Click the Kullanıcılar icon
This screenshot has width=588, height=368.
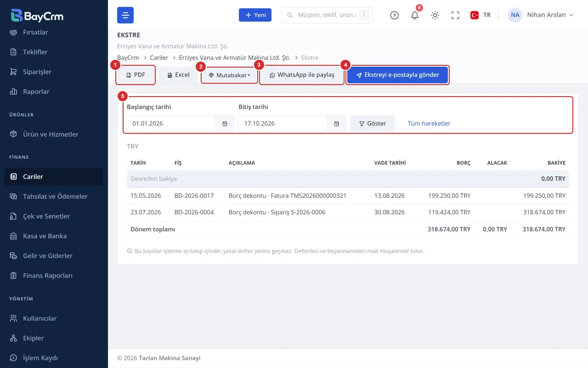(14, 318)
